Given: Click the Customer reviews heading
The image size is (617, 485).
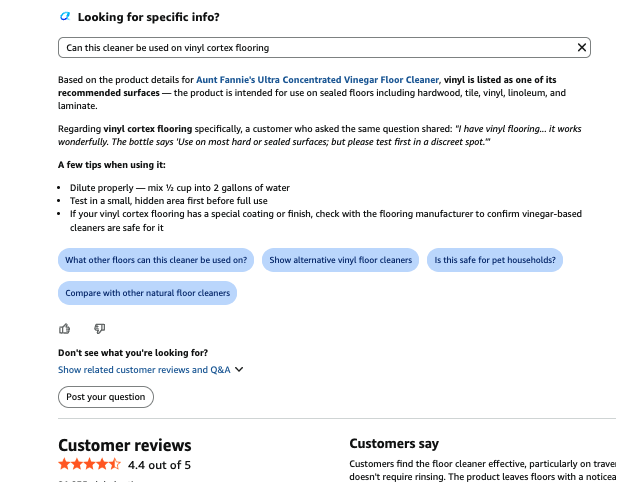Looking at the screenshot, I should (125, 445).
